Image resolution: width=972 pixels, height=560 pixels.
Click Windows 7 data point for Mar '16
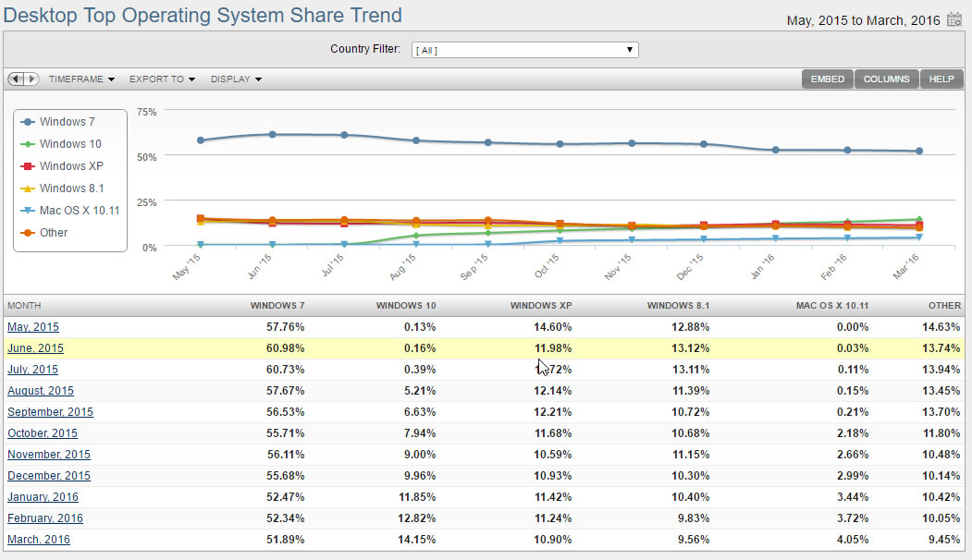click(x=919, y=152)
